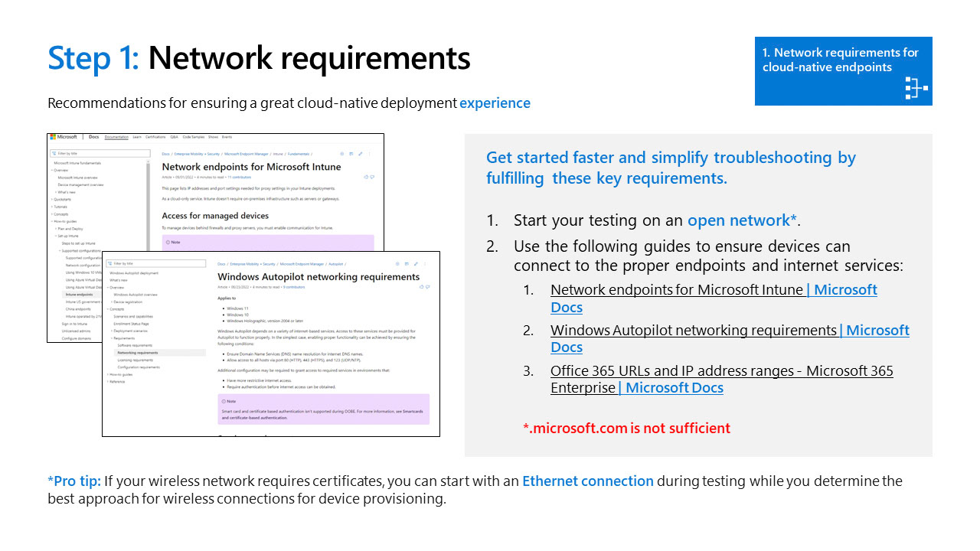This screenshot has height=551, width=980.
Task: Click Docs brand link beside Microsoft logo
Action: click(x=93, y=137)
